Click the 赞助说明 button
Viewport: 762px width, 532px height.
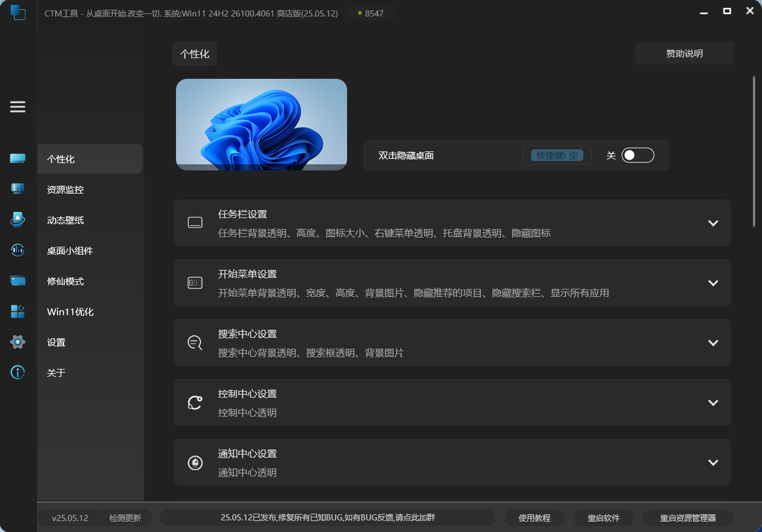[684, 53]
